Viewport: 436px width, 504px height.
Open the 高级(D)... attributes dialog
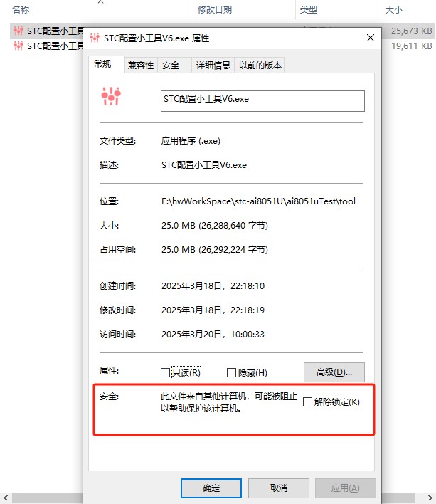tap(334, 372)
